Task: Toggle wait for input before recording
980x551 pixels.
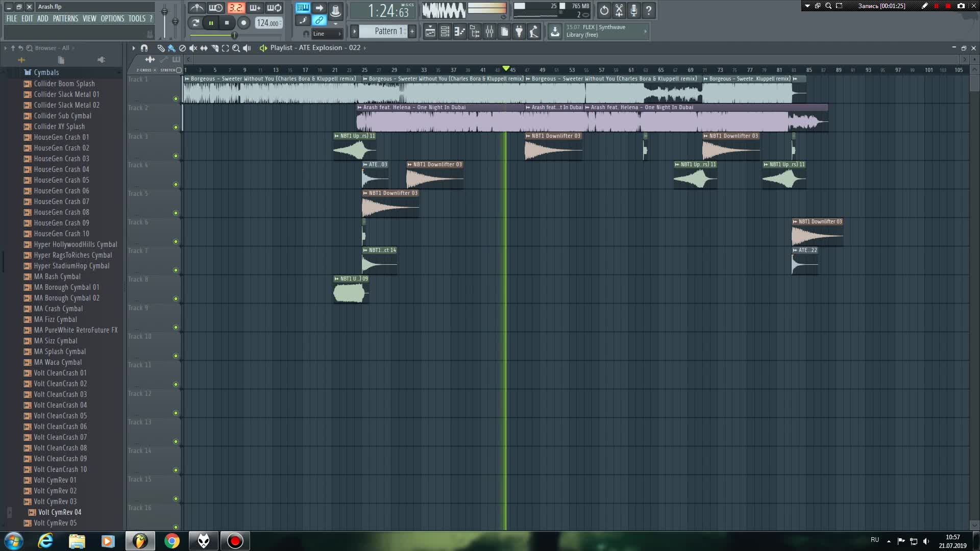Action: [x=215, y=8]
